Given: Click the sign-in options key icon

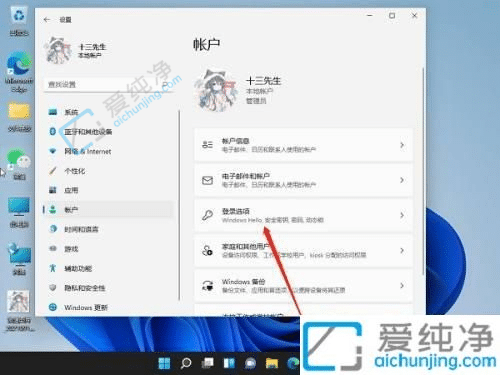Looking at the screenshot, I should [x=207, y=215].
